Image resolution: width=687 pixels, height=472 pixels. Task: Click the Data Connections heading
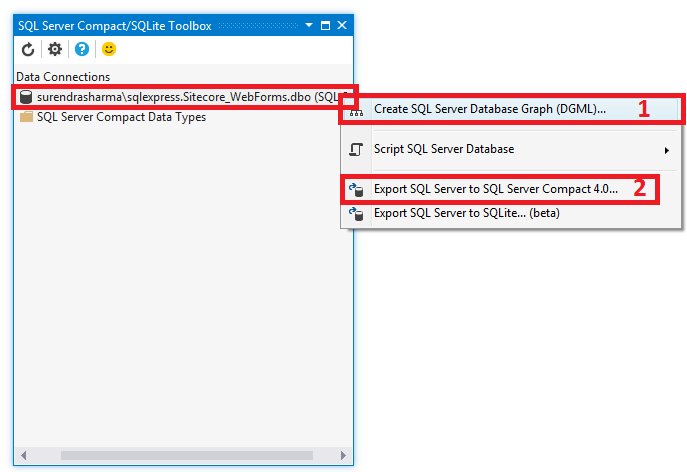click(63, 77)
